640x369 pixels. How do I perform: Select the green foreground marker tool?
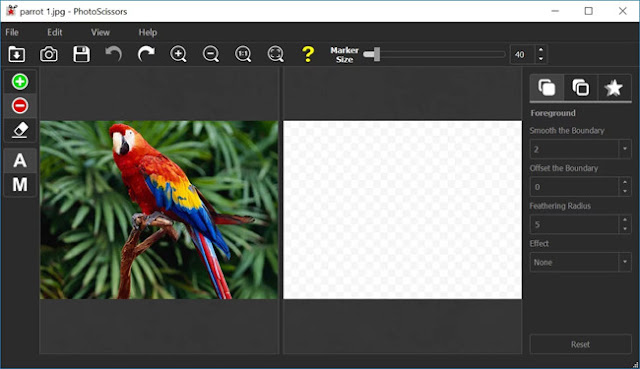[20, 82]
